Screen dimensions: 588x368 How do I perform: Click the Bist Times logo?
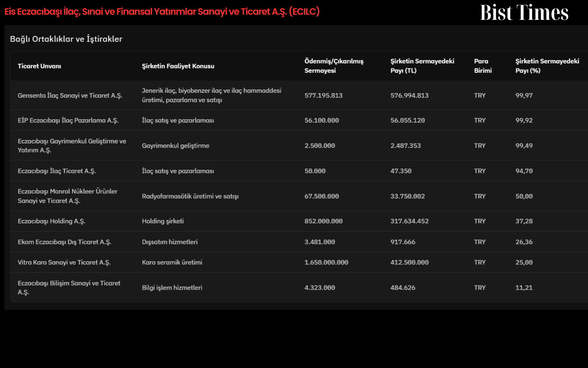(524, 13)
